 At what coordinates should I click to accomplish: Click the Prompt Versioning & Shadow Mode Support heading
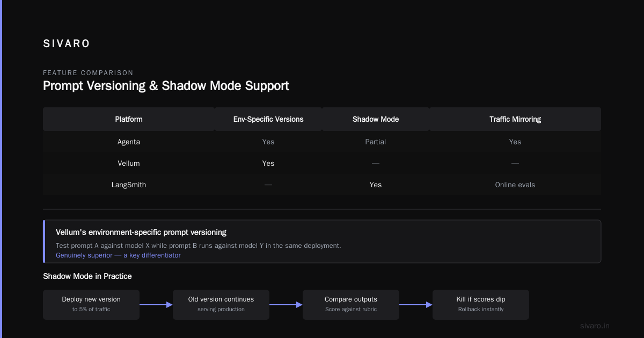coord(166,86)
